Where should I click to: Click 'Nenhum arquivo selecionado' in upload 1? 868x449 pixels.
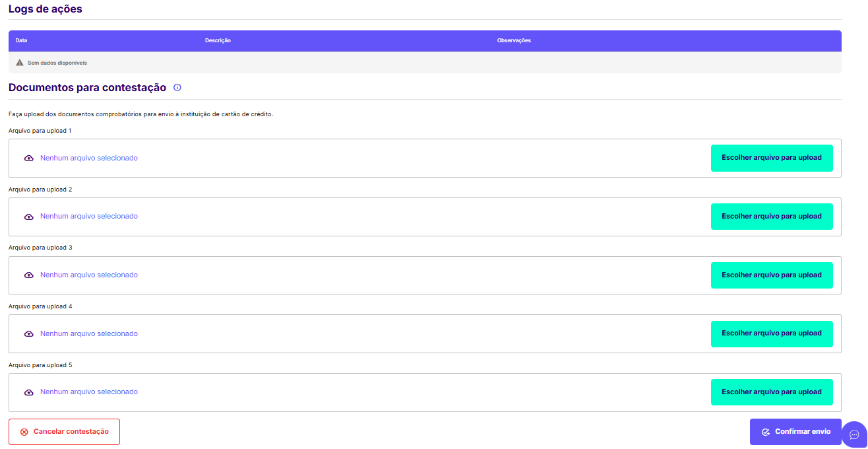tap(89, 158)
